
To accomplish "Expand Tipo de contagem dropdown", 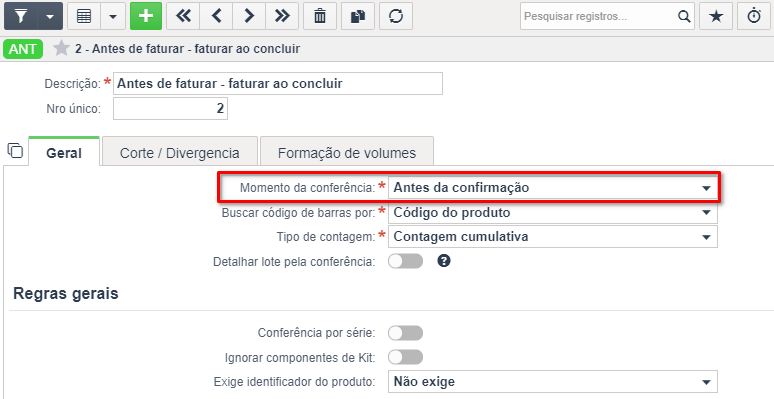I will 553,237.
